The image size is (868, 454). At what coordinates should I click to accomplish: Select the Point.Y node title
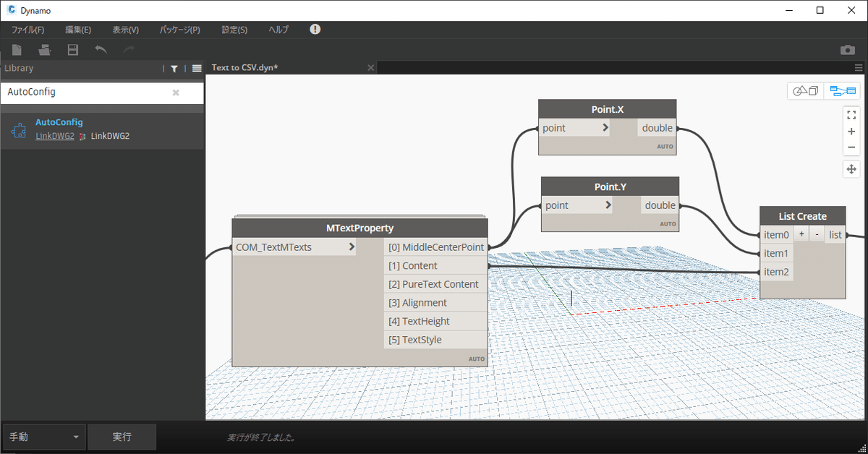[x=610, y=187]
